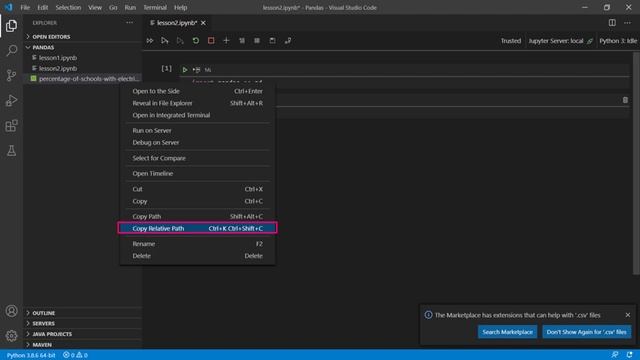Image resolution: width=640 pixels, height=360 pixels.
Task: Toggle cell to Markdown using M↓ button
Action: coord(208,70)
